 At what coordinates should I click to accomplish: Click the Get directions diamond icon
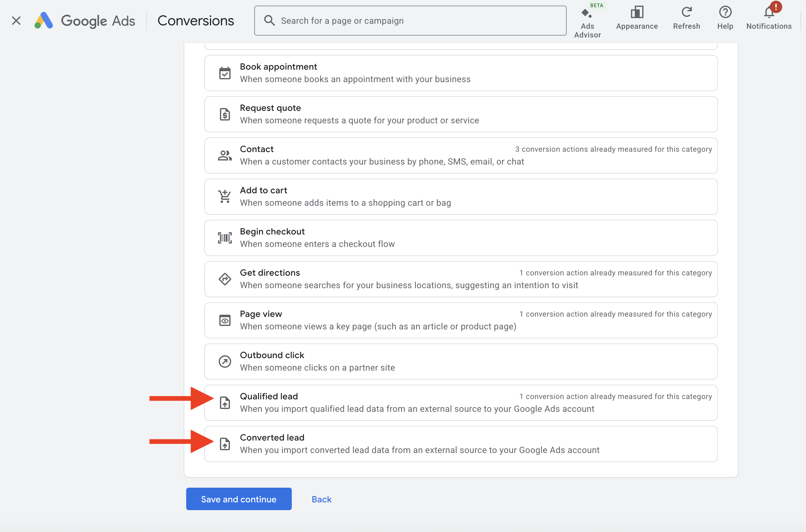(224, 279)
